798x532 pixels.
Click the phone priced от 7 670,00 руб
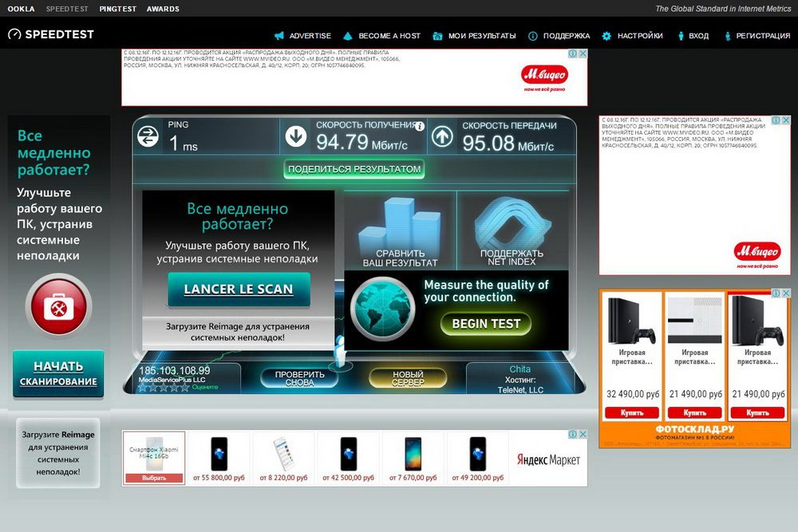pos(413,454)
